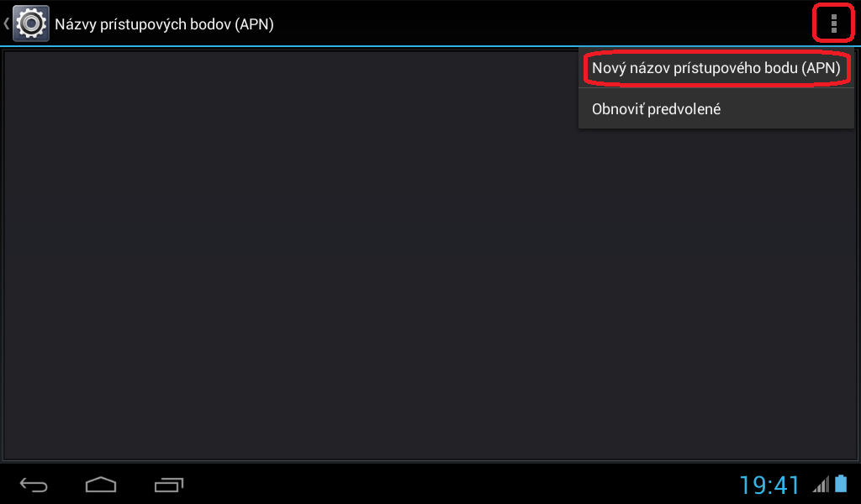Click '(APN)' in the first menu option
Image resolution: width=861 pixels, height=504 pixels.
(x=821, y=68)
